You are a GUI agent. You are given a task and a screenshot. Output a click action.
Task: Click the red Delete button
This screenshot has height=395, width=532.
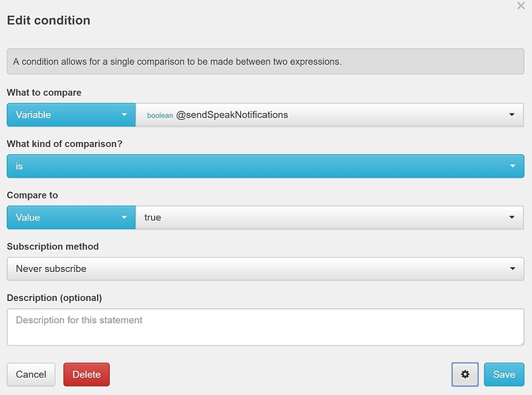tap(86, 374)
